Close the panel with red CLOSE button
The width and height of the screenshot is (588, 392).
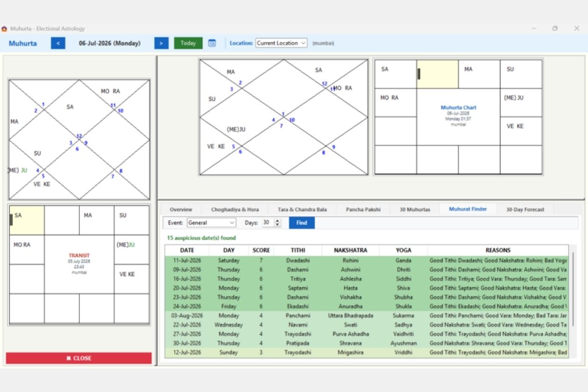[79, 358]
